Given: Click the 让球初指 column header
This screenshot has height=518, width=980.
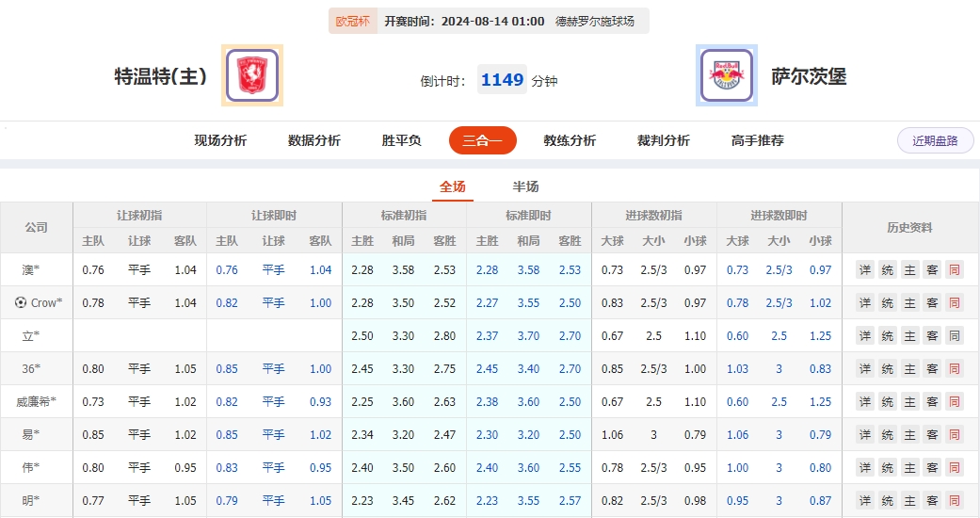Looking at the screenshot, I should coord(139,216).
